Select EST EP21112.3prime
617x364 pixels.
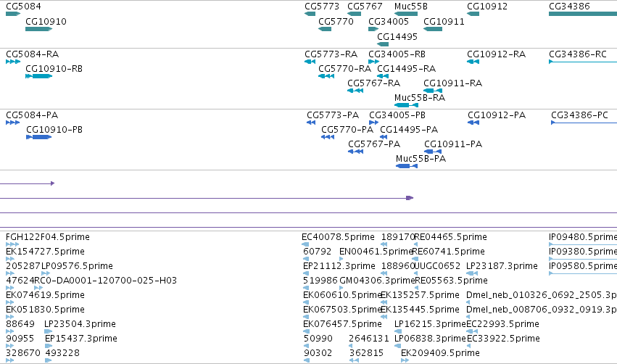[339, 266]
